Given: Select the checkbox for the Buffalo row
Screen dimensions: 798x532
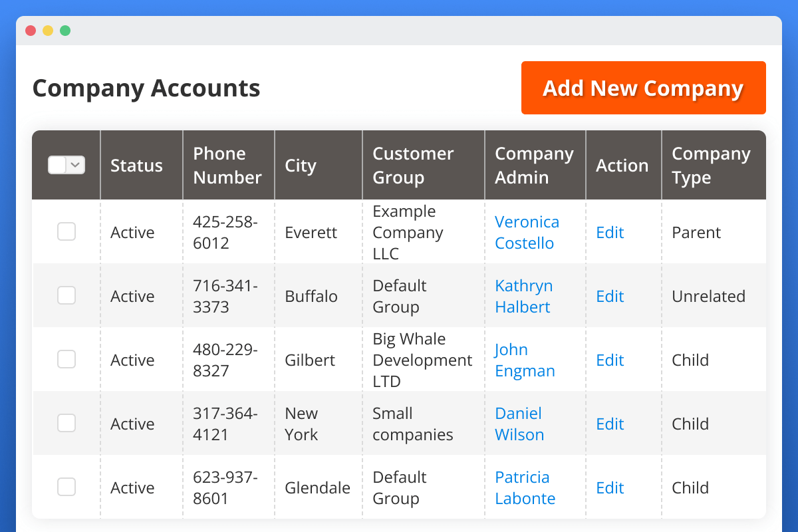Looking at the screenshot, I should click(x=66, y=296).
